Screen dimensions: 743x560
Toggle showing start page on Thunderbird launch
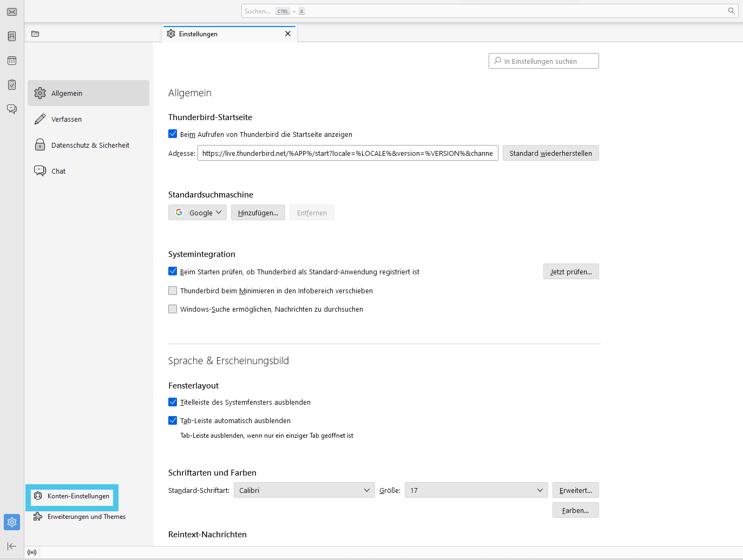[173, 134]
